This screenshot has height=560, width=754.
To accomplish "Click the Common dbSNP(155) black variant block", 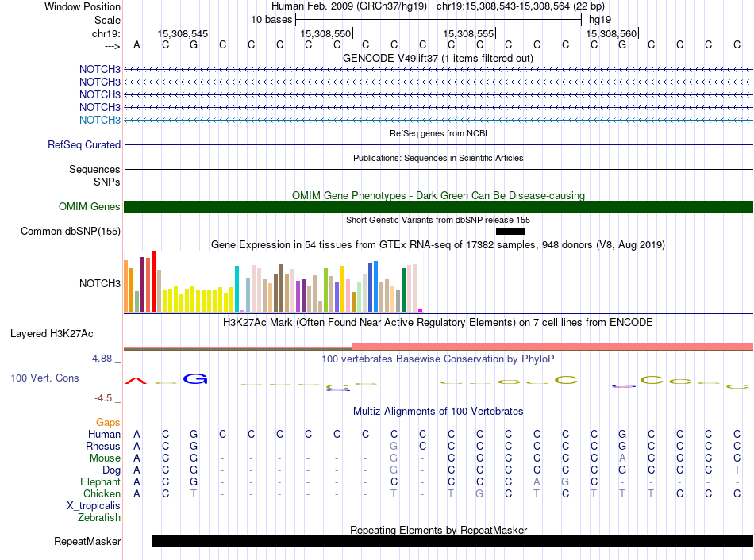I will 510,231.
